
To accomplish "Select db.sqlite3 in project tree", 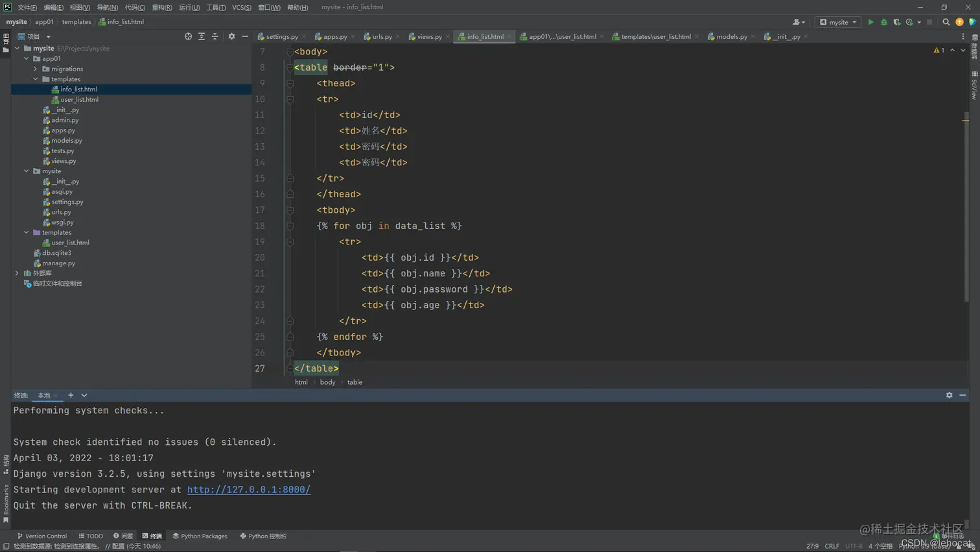I will click(x=52, y=253).
